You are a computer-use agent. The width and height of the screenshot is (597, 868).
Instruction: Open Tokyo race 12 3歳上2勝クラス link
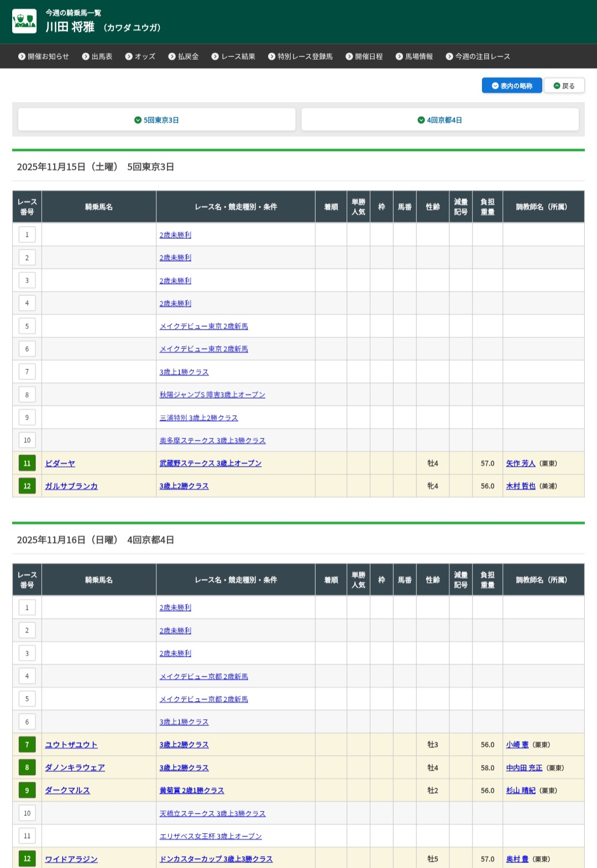click(x=184, y=486)
